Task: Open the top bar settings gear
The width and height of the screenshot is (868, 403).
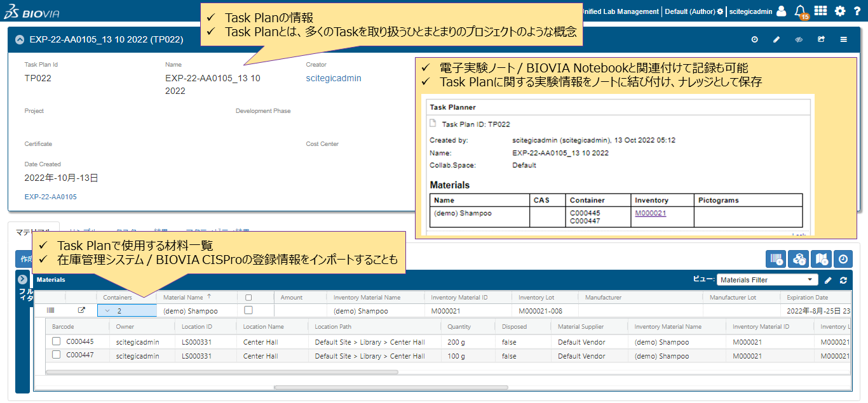Action: 840,11
